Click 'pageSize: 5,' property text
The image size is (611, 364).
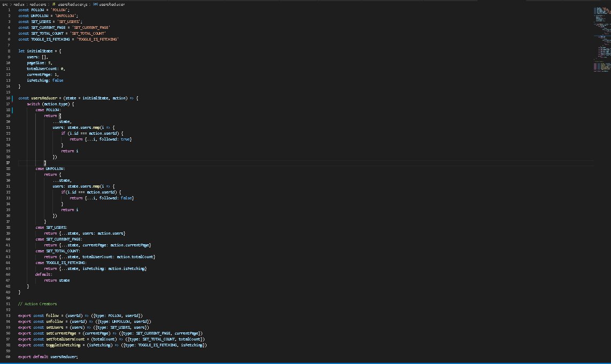point(40,63)
